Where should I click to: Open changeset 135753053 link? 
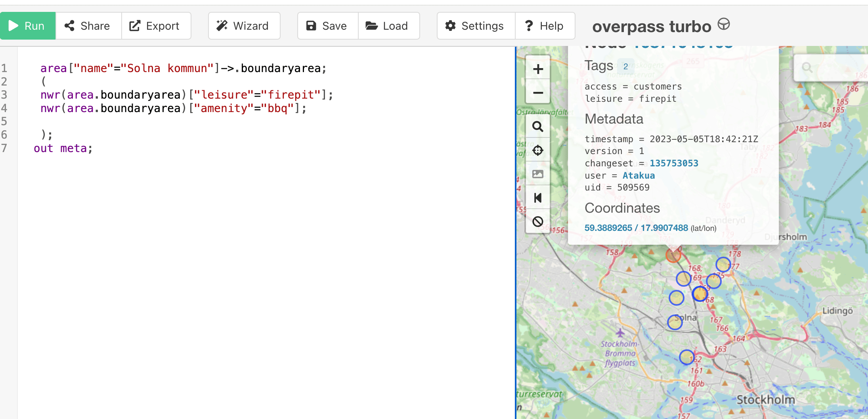[674, 163]
